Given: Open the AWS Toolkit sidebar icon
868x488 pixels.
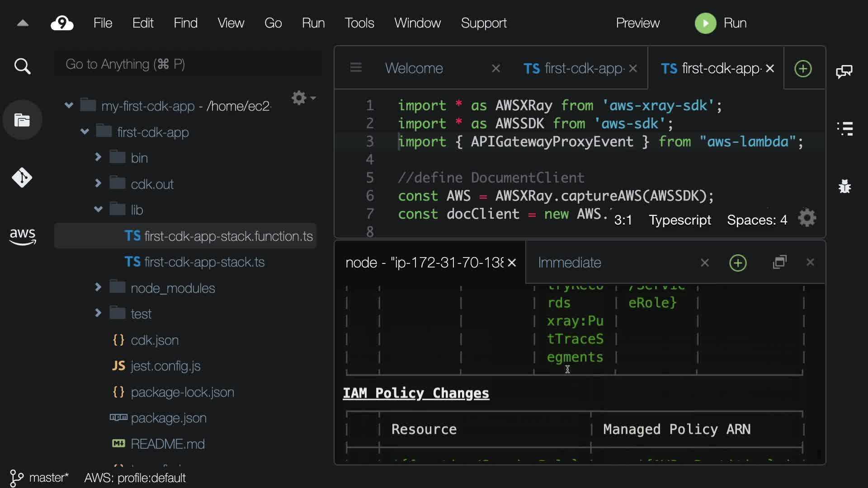Looking at the screenshot, I should [x=22, y=236].
